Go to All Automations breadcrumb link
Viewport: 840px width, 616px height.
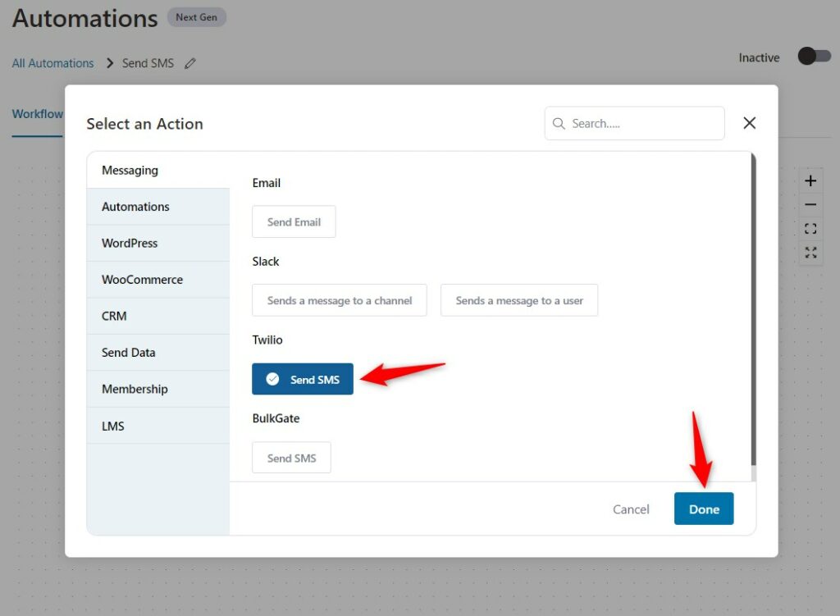53,63
